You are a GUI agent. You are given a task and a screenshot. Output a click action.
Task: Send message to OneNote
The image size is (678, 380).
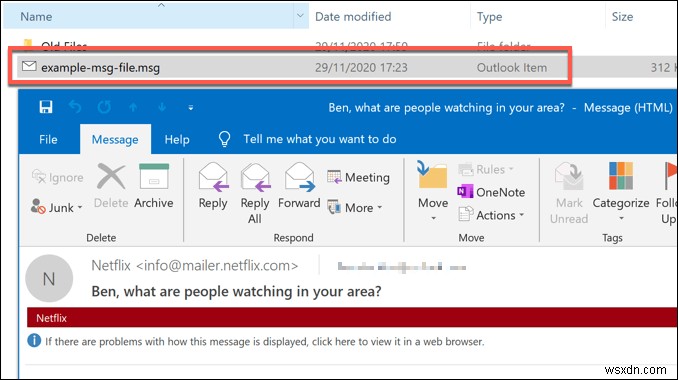(x=491, y=192)
